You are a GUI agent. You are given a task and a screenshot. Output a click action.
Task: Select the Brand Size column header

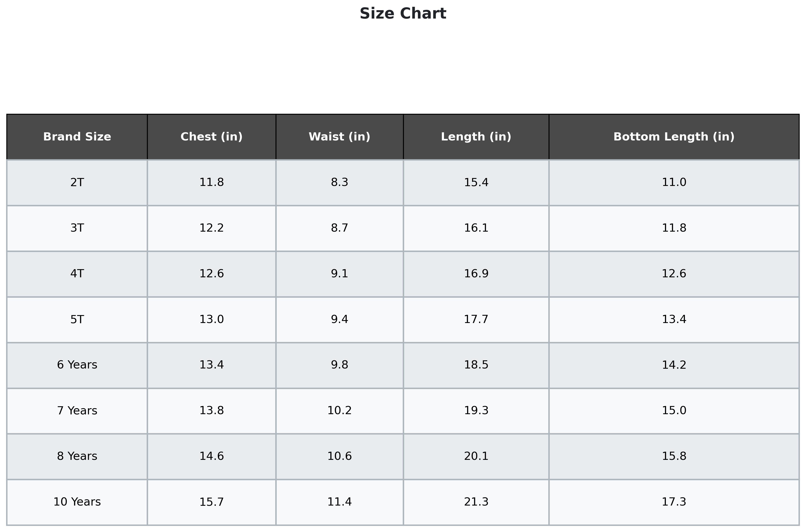point(77,137)
